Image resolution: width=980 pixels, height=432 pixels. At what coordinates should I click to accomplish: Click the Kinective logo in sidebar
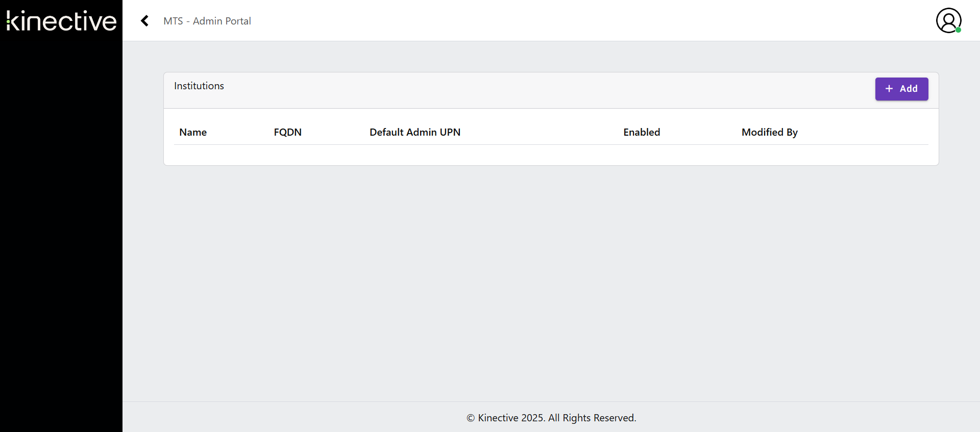(x=61, y=21)
